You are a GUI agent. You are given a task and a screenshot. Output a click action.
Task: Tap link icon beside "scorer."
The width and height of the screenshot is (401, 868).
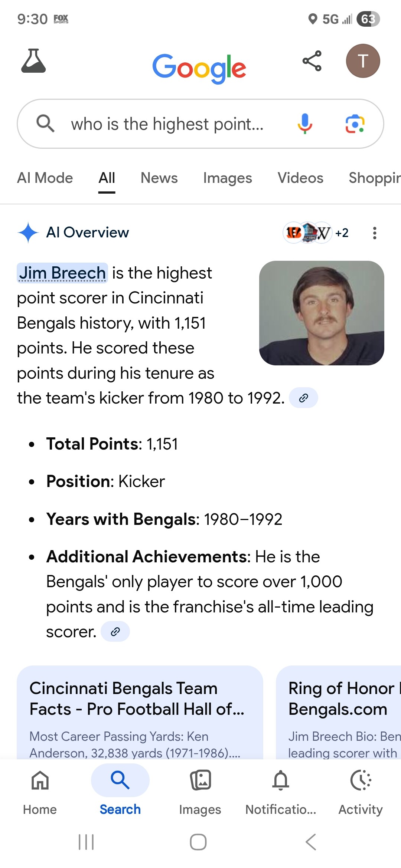pos(115,632)
